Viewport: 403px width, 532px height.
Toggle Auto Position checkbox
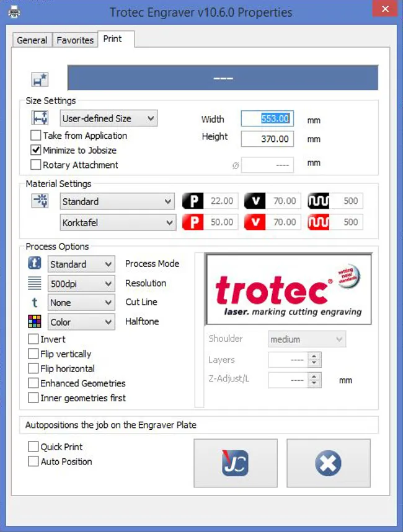[x=33, y=461]
